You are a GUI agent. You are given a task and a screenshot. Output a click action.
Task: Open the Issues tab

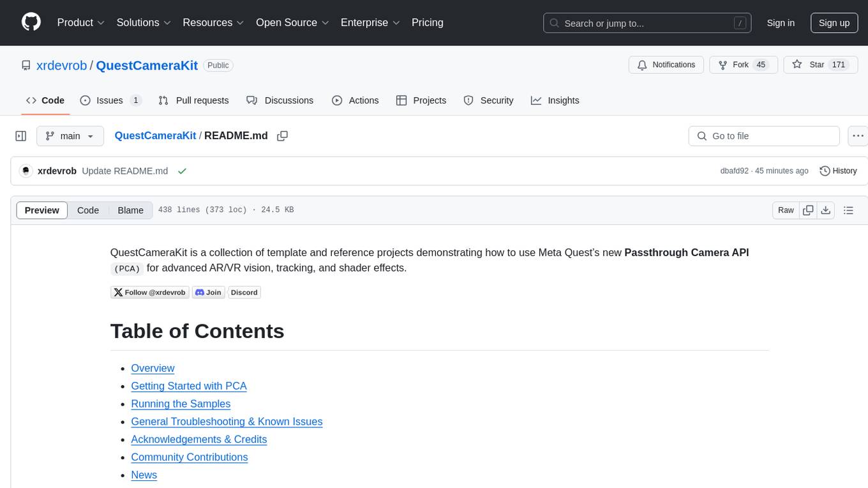point(110,100)
